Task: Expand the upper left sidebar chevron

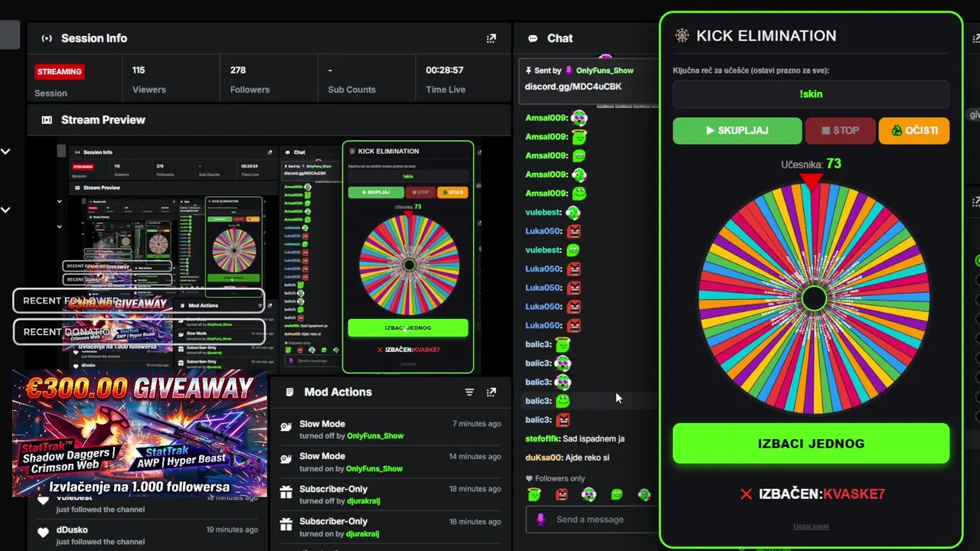Action: pos(5,152)
